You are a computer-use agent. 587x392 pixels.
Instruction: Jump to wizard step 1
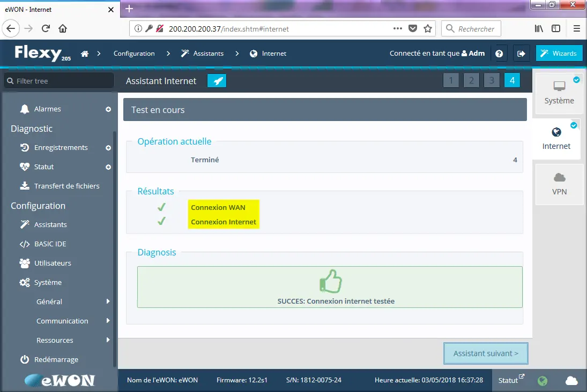(451, 80)
